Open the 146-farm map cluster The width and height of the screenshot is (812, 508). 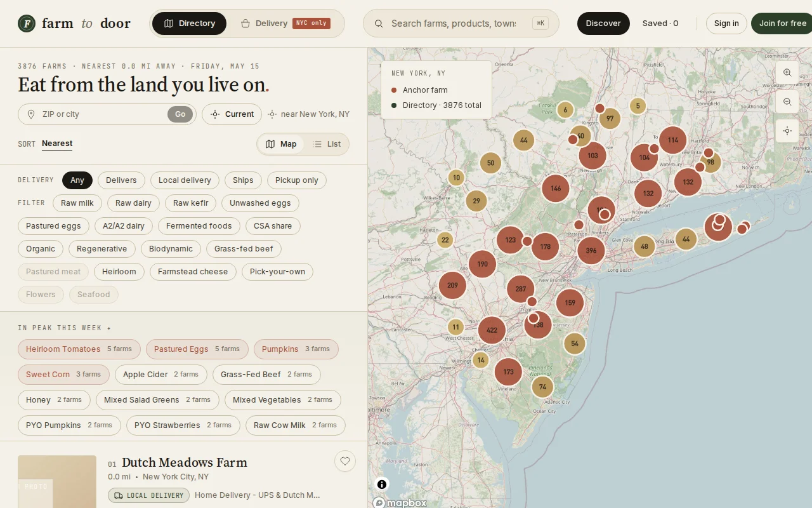click(556, 189)
